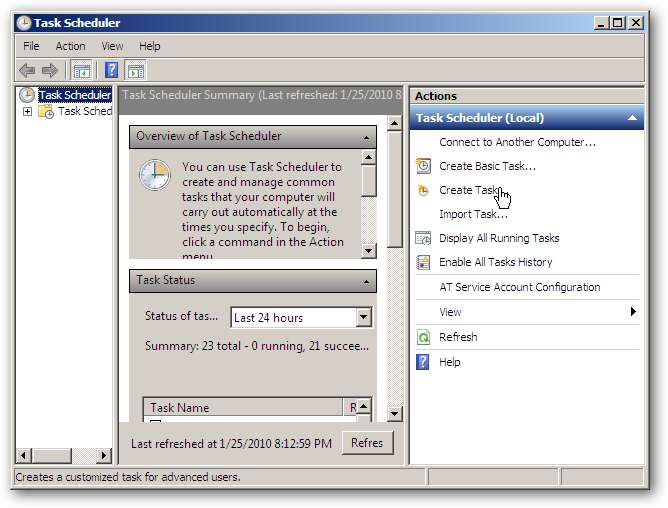Click scroll down arrow in Overview text box
The height and width of the screenshot is (508, 668).
(x=369, y=251)
